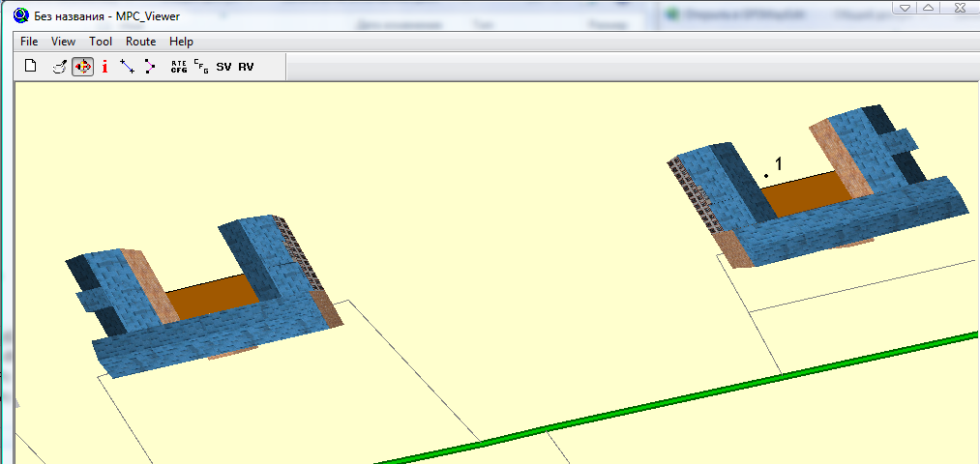Select the magenta route path tool

coord(149,67)
